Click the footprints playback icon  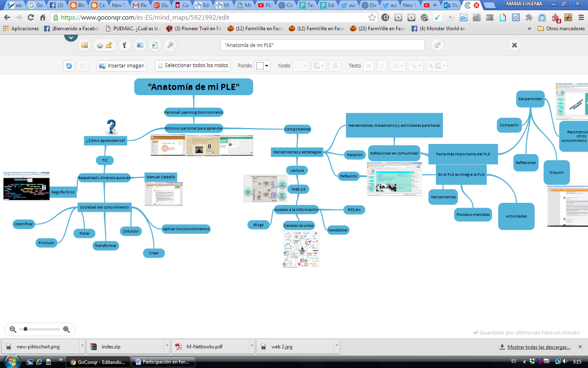125,45
